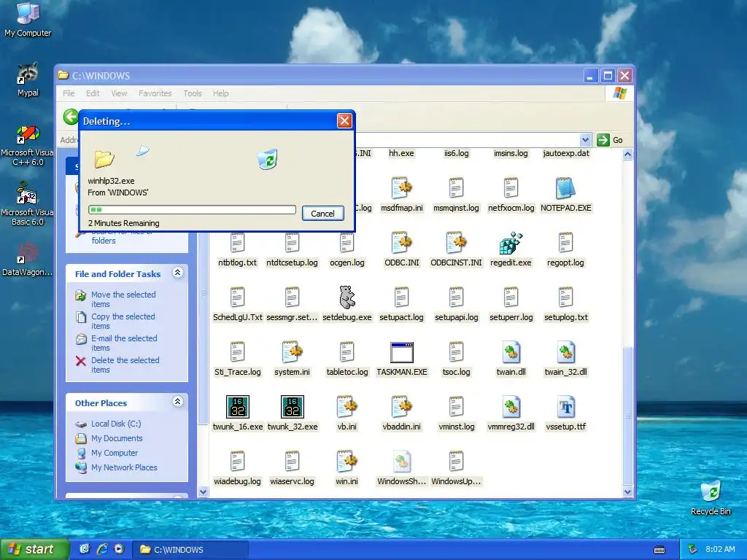747x560 pixels.
Task: Click the Go button
Action: pyautogui.click(x=610, y=140)
